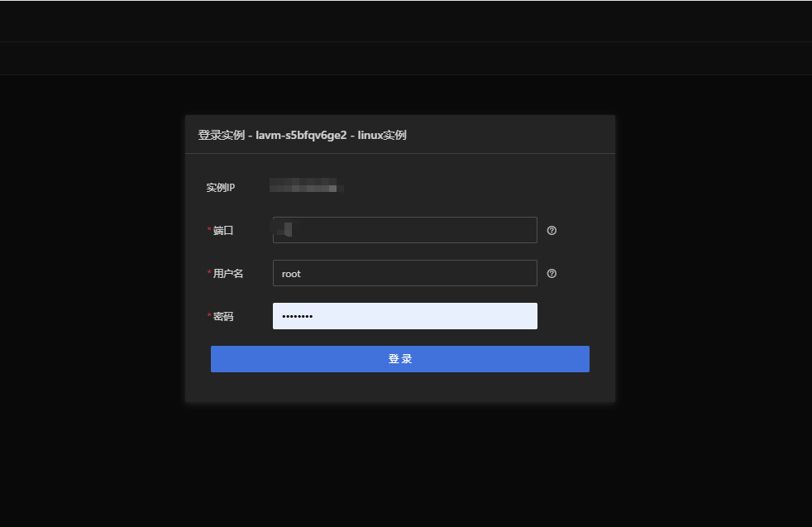Click the 实例IP label
Viewport: 812px width, 527px height.
click(x=221, y=188)
